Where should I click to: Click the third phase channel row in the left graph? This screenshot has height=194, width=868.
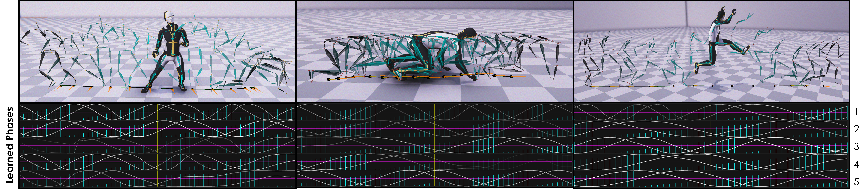click(x=101, y=145)
